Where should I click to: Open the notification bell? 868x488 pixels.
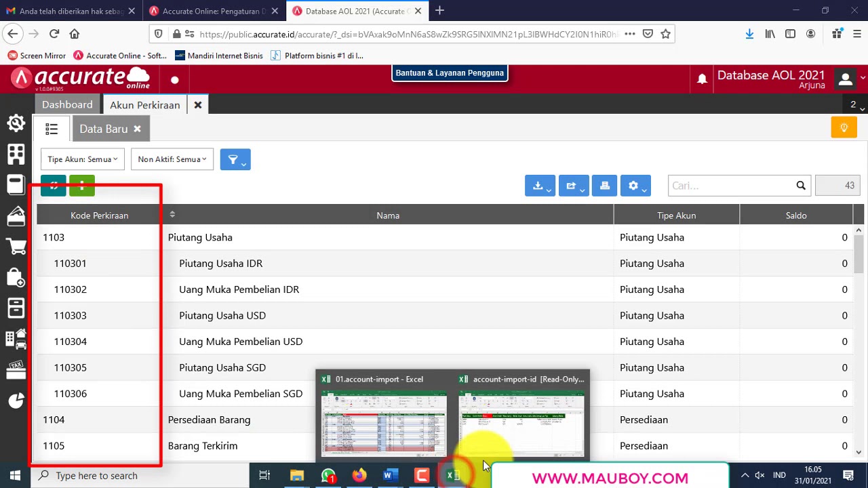(702, 79)
